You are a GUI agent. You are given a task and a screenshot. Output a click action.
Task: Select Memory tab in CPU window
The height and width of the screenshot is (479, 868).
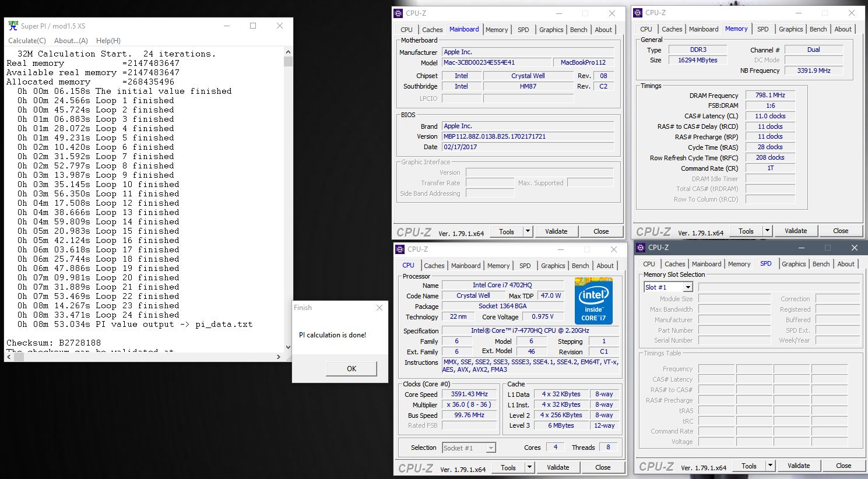[x=498, y=266]
